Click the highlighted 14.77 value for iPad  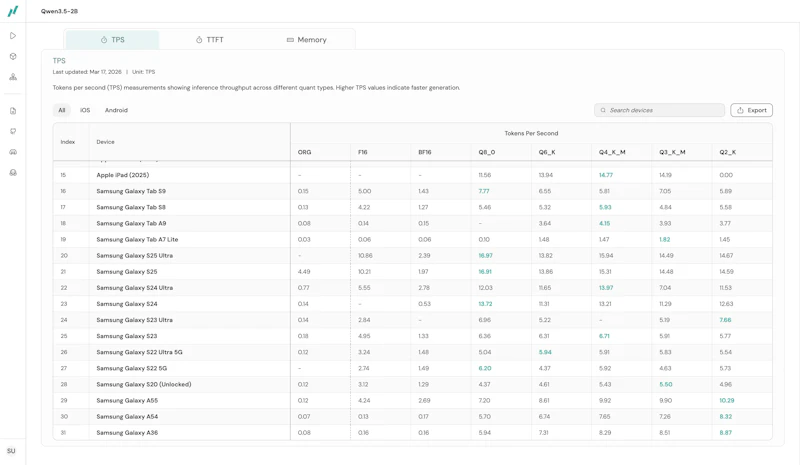[606, 175]
